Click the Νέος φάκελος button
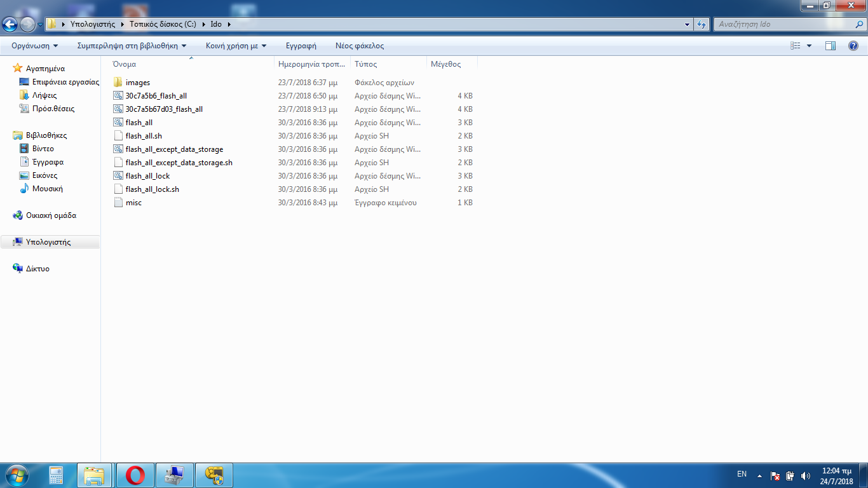 tap(359, 46)
